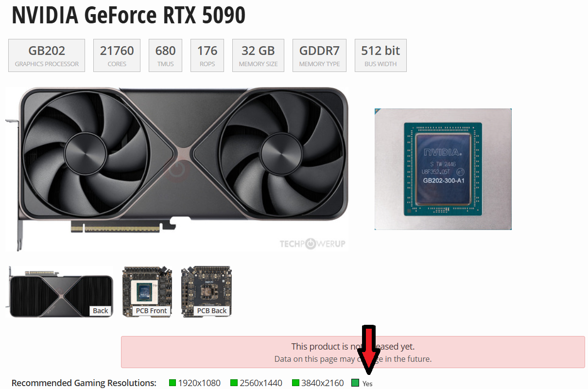
Task: Open the PCB Front thumbnail
Action: (x=147, y=292)
